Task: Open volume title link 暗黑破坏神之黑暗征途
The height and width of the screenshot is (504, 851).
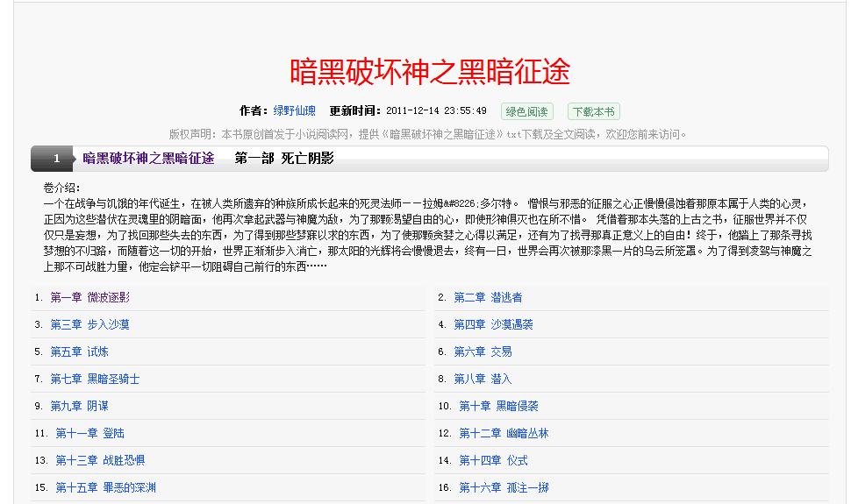Action: coord(148,159)
